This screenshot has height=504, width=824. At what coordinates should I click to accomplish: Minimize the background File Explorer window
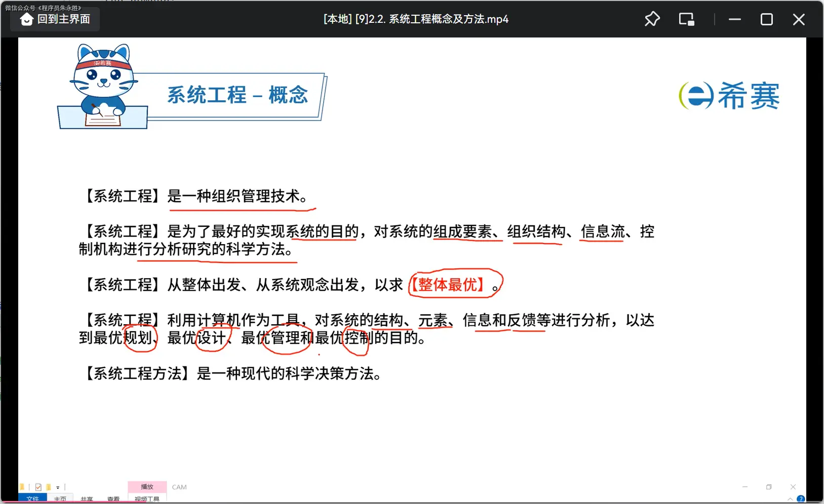744,487
